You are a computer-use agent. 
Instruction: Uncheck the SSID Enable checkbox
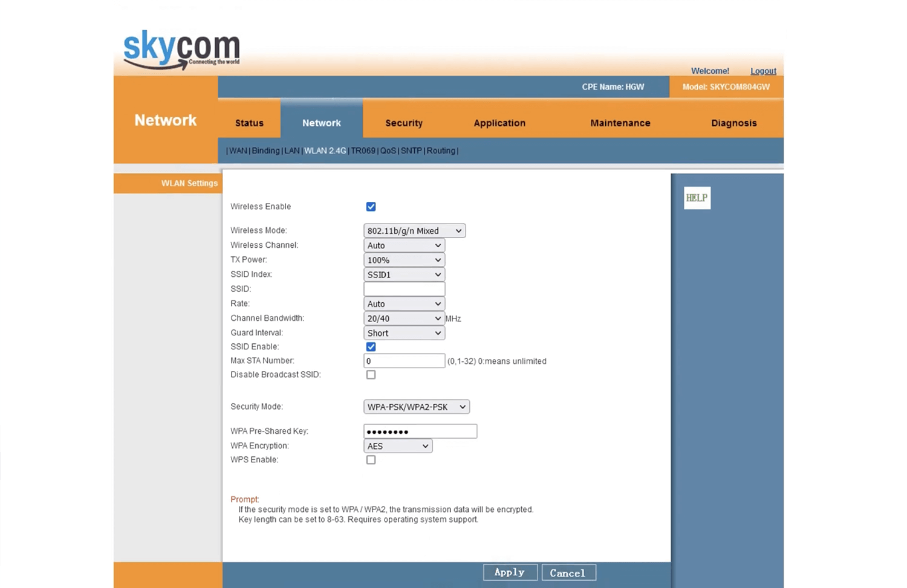pos(371,347)
